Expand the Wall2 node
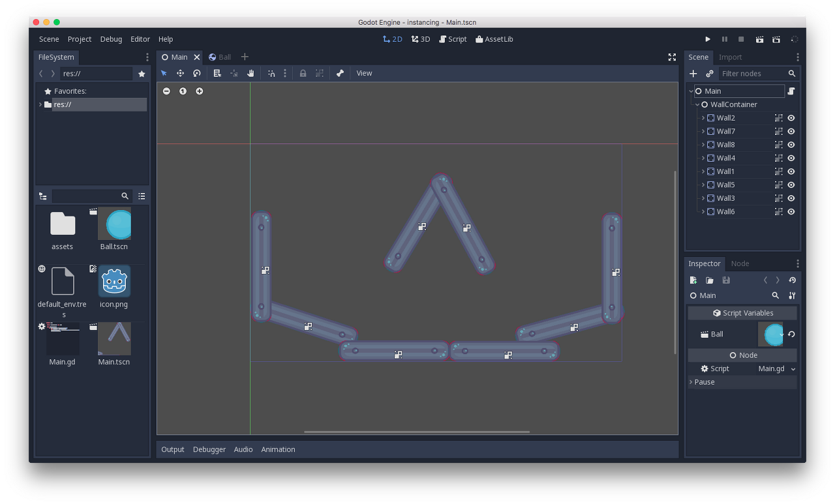Screen dimensions: 835x504 703,118
